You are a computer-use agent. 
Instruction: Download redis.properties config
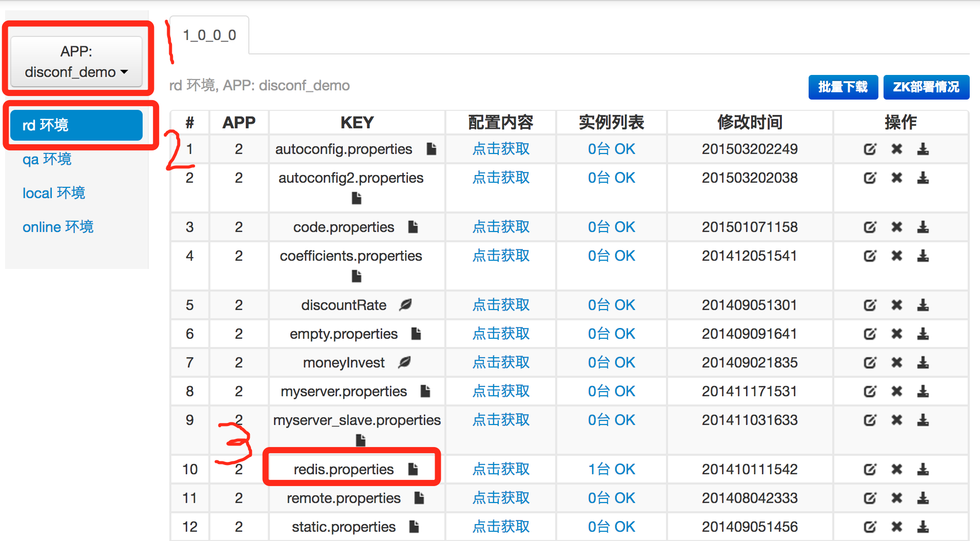point(923,470)
